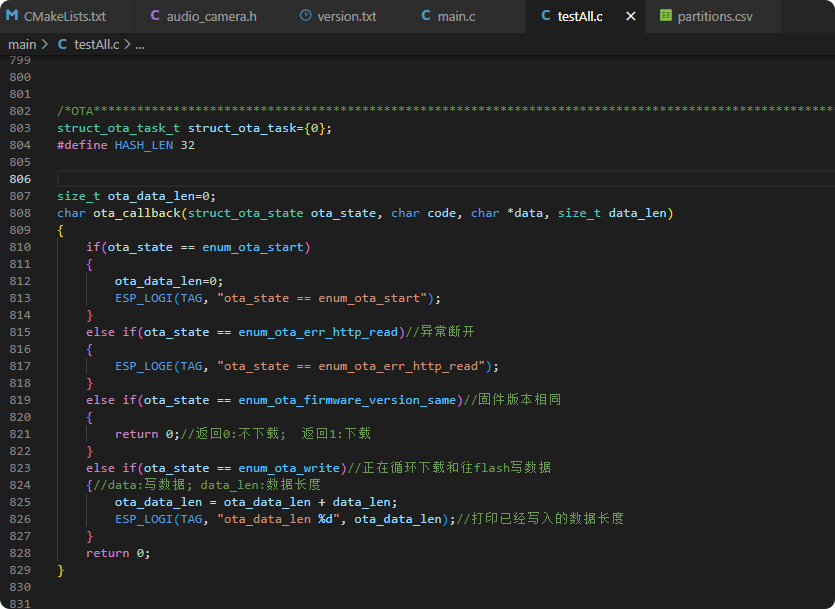The width and height of the screenshot is (835, 609).
Task: Click the closing brace on line 829
Action: (61, 570)
